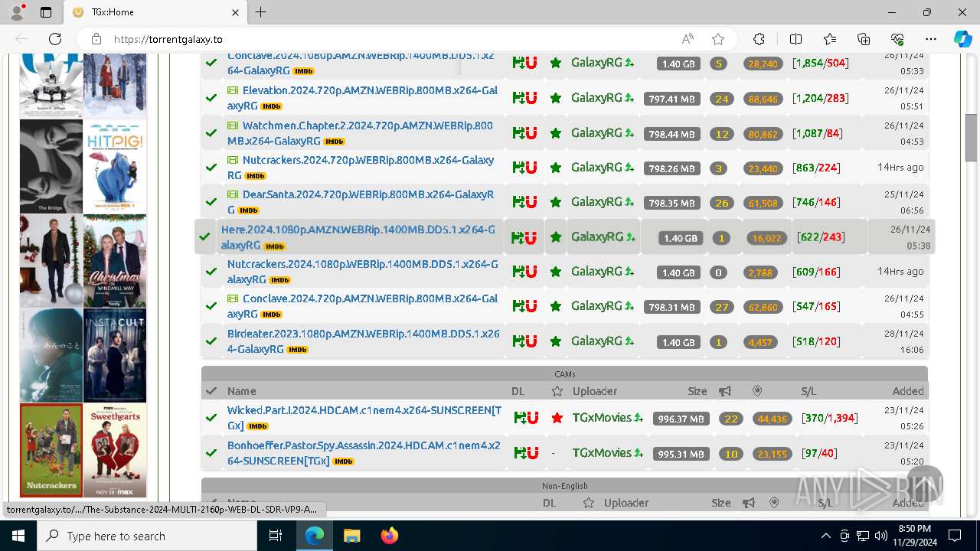Screen dimensions: 980x551
Task: Open the Edge profile menu
Action: tap(17, 12)
